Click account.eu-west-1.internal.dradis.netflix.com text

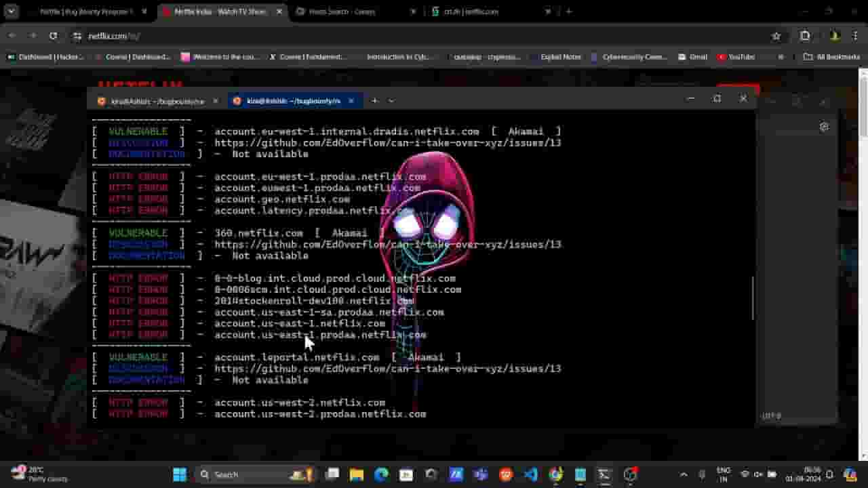tap(347, 131)
